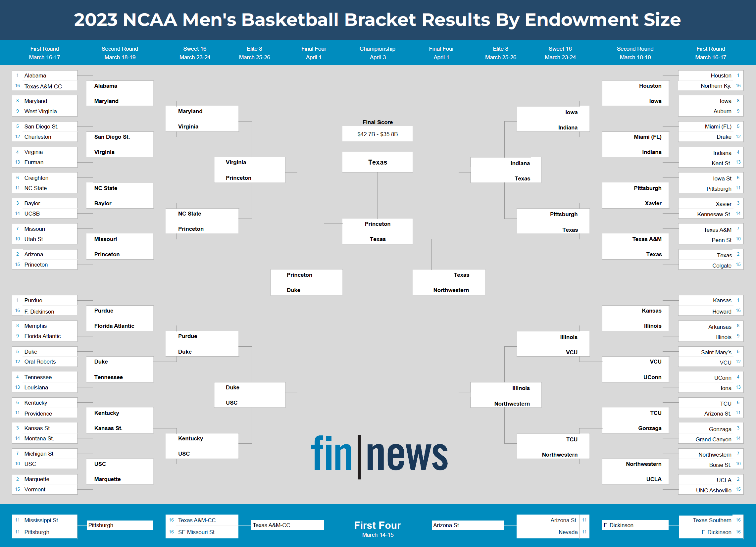This screenshot has width=756, height=547.
Task: Select Nevada in the First Four section
Action: click(568, 532)
